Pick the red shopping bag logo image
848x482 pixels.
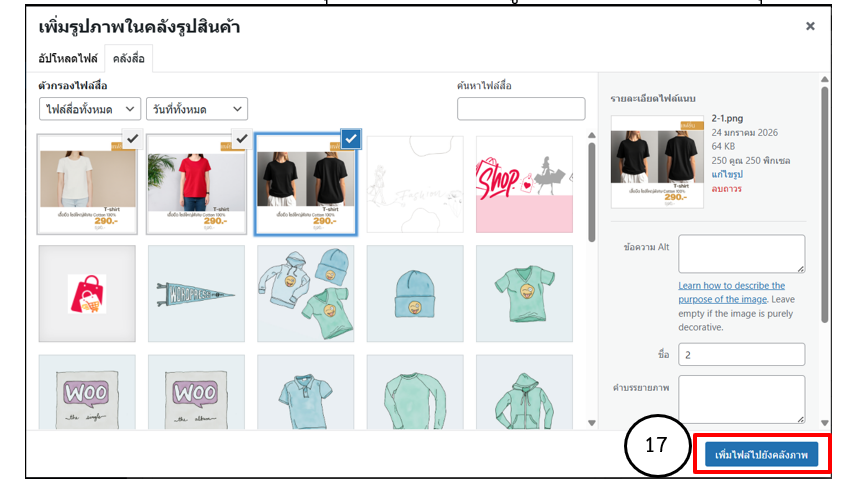click(87, 294)
